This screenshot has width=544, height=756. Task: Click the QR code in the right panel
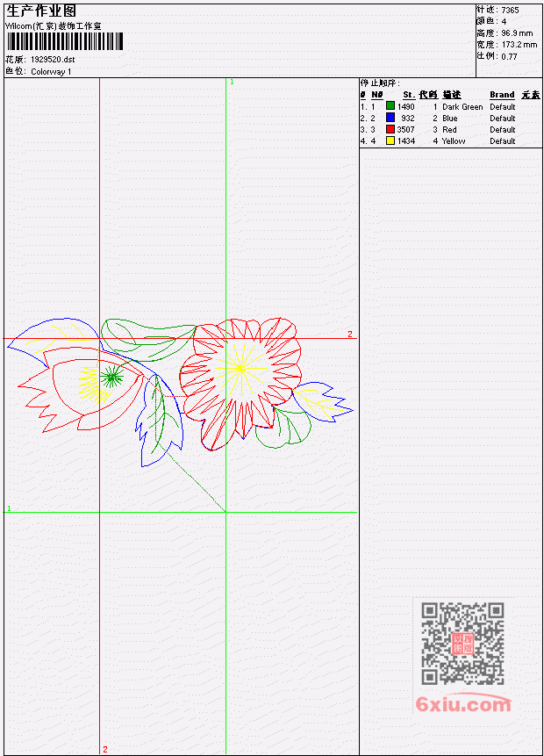tap(462, 644)
